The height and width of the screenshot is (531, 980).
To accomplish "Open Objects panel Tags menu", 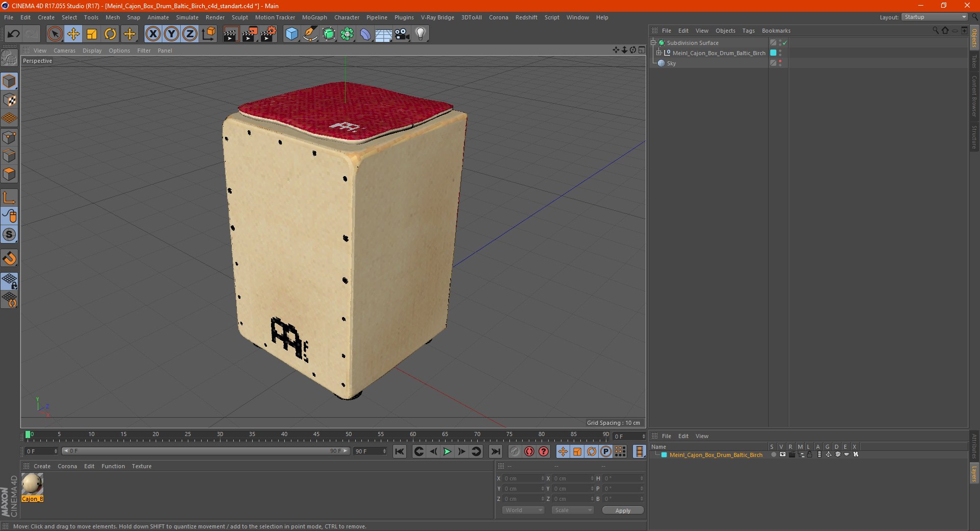I will (748, 31).
